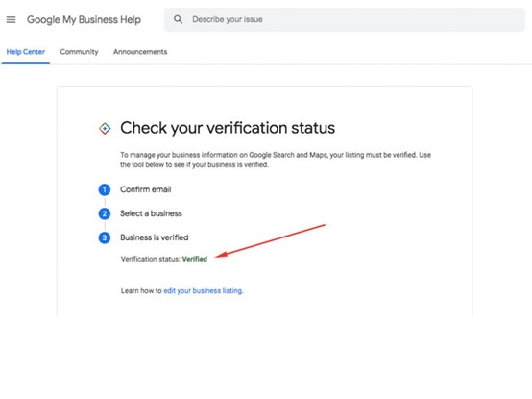Viewport: 532px width, 399px height.
Task: Open the edit your business listing link
Action: [x=203, y=290]
